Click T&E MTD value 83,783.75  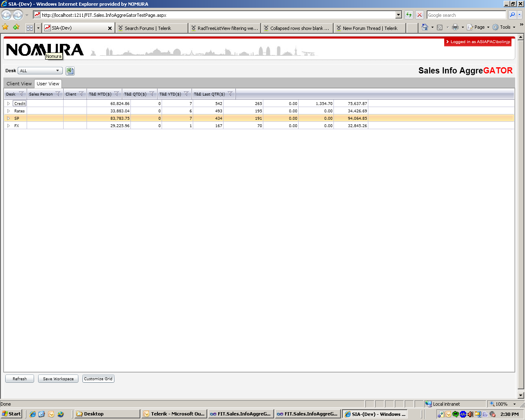tap(120, 119)
